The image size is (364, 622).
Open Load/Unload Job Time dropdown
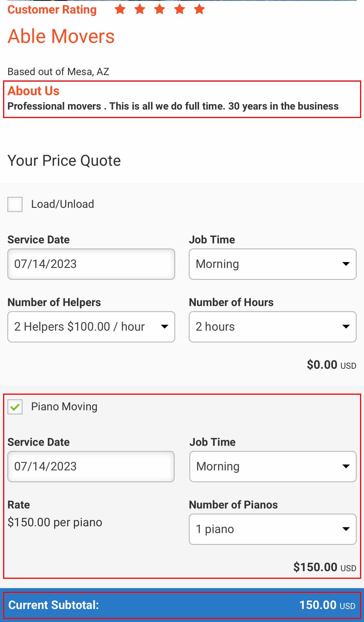click(x=273, y=264)
